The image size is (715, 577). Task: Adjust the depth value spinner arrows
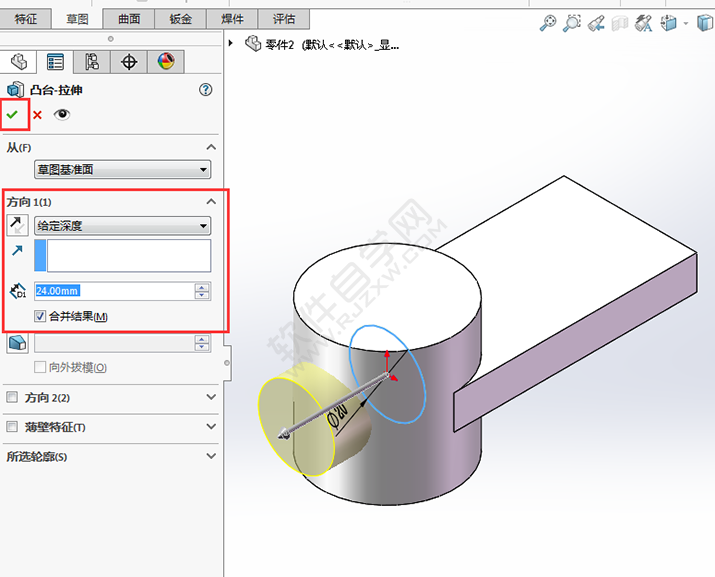tap(202, 291)
